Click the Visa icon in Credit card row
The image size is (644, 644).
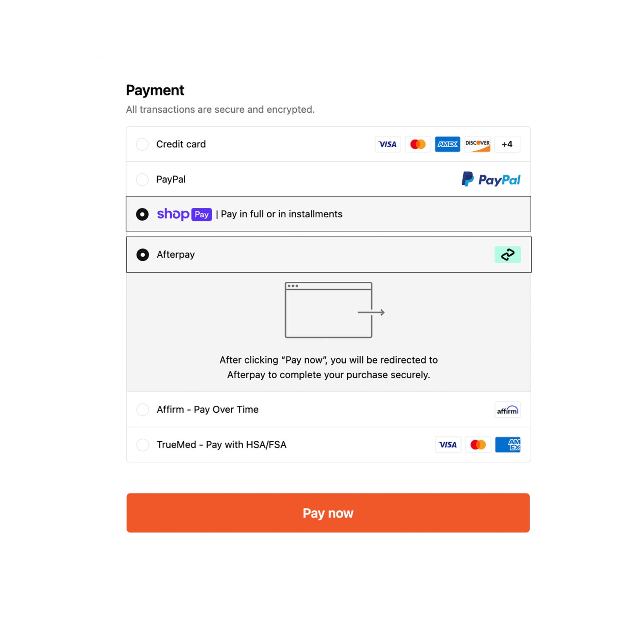point(388,144)
